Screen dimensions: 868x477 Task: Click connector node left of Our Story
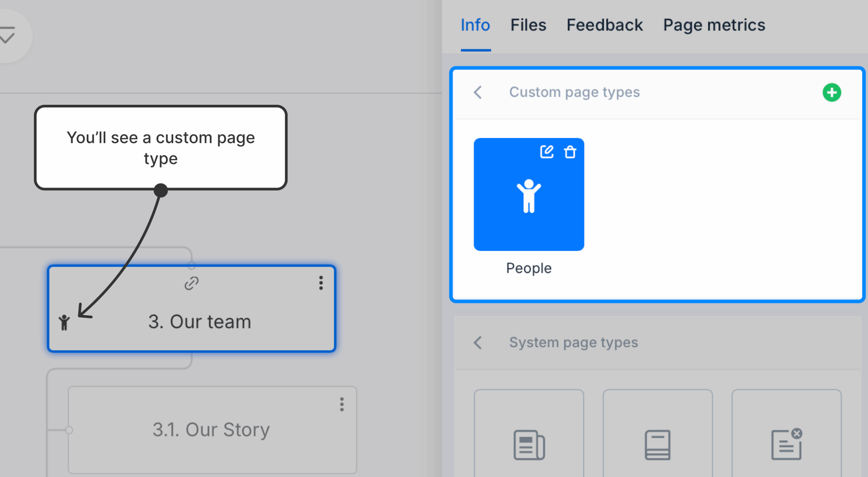[69, 430]
